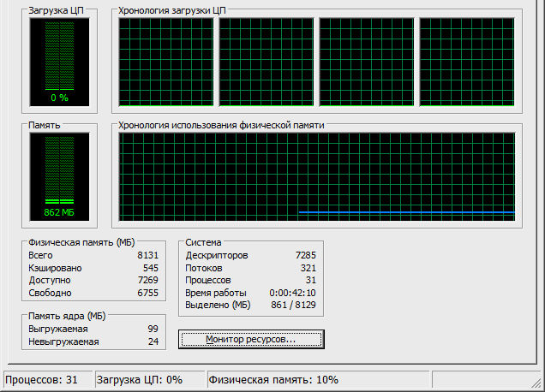Select the Невыгружаемая value 24
Viewport: 545px width, 392px height.
(153, 342)
